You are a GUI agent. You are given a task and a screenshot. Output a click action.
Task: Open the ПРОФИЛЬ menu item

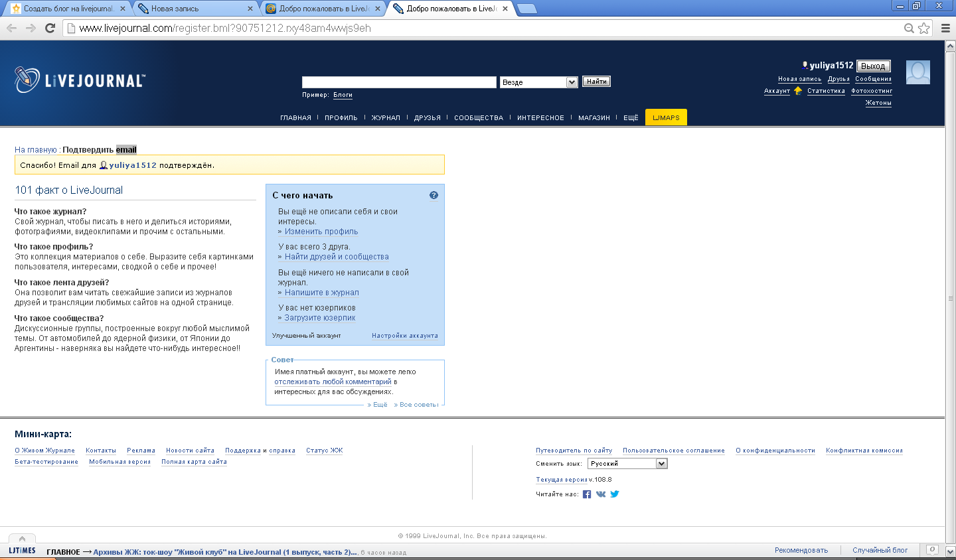(x=341, y=118)
